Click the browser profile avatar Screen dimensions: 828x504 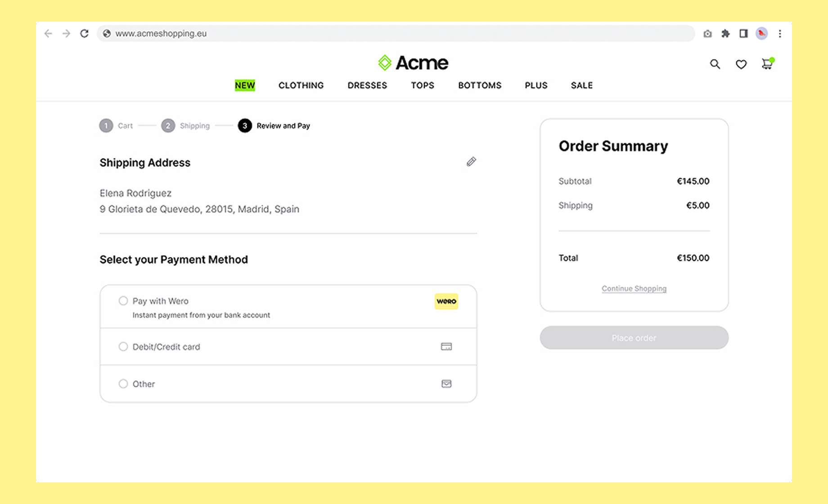761,34
